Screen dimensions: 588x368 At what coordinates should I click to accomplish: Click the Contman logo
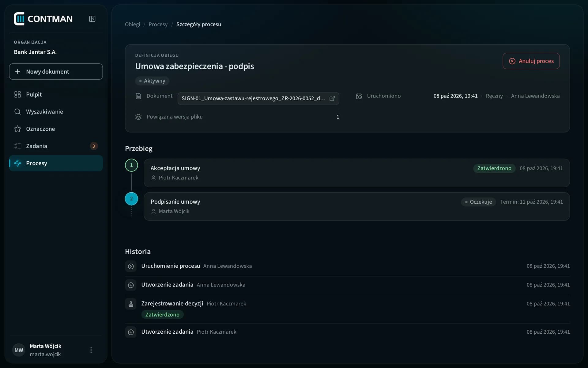43,19
